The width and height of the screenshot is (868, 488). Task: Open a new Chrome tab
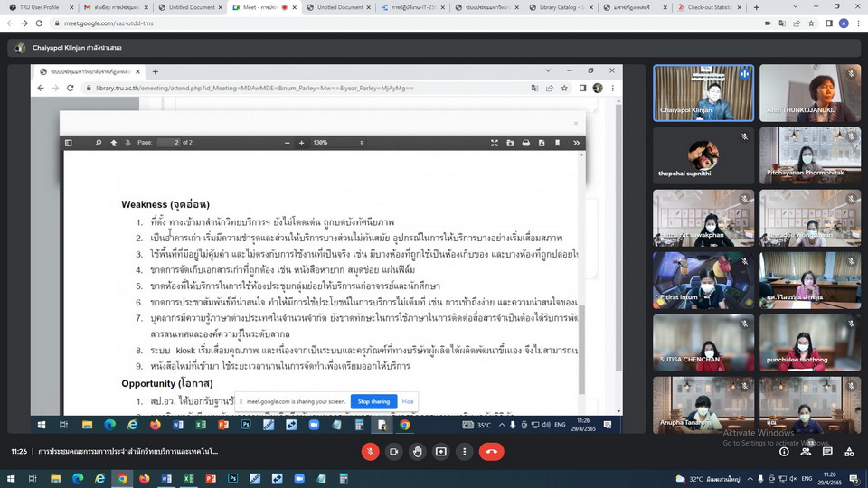(x=756, y=7)
